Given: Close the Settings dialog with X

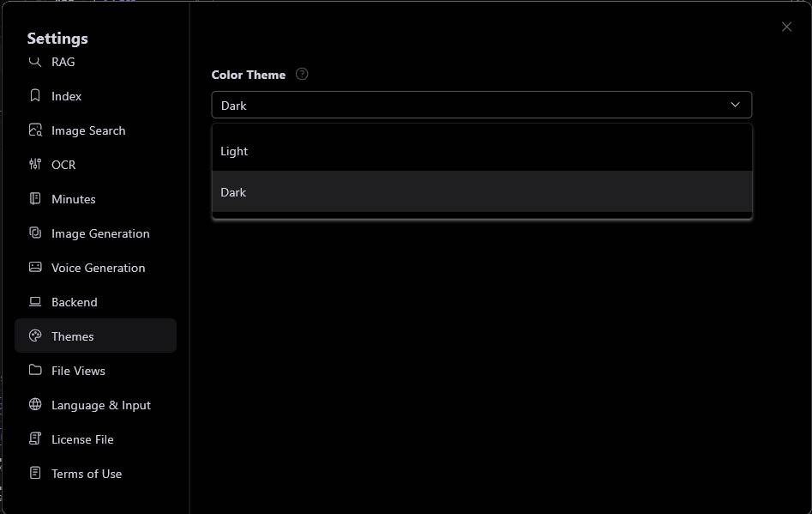Looking at the screenshot, I should tap(786, 27).
